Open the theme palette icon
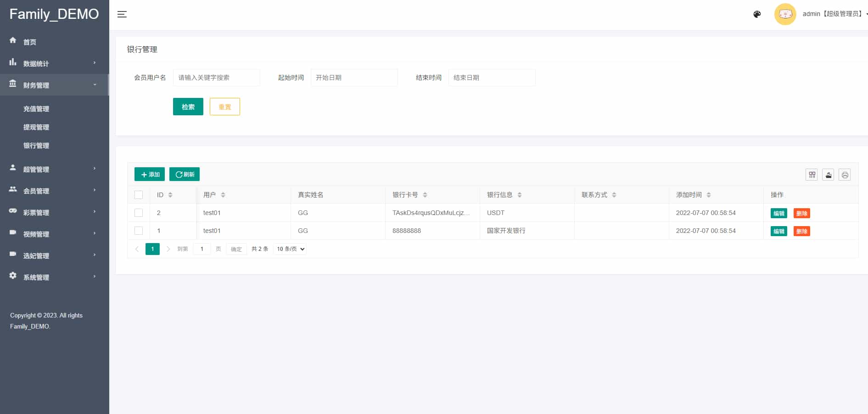 (x=757, y=14)
